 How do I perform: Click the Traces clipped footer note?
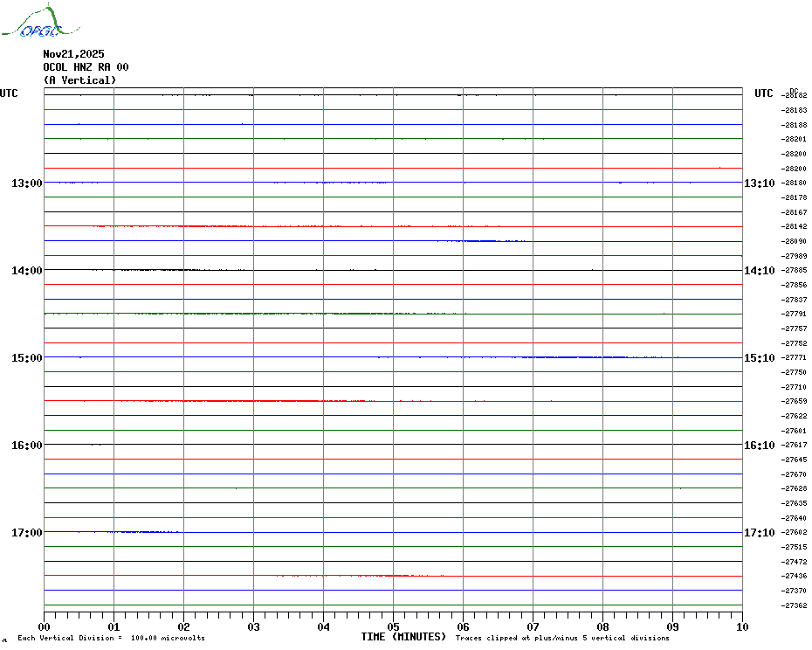[x=562, y=639]
